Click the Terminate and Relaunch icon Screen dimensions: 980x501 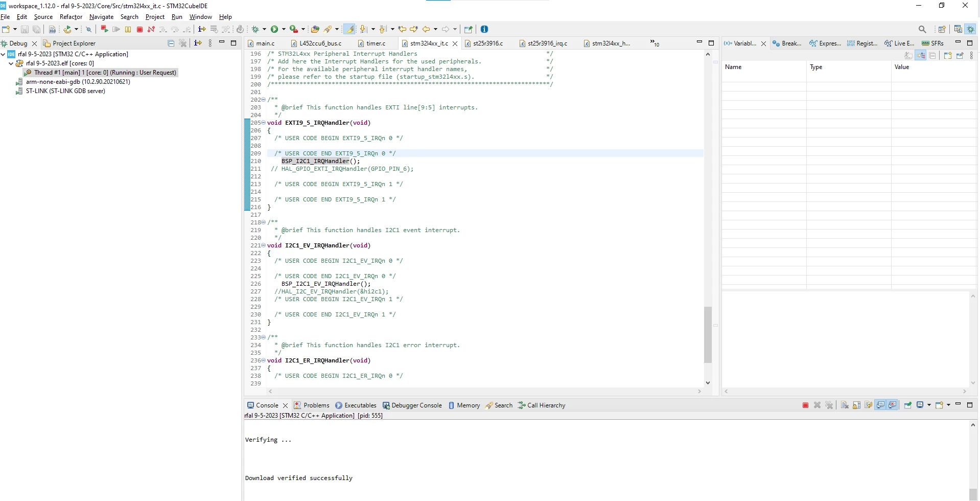[104, 29]
